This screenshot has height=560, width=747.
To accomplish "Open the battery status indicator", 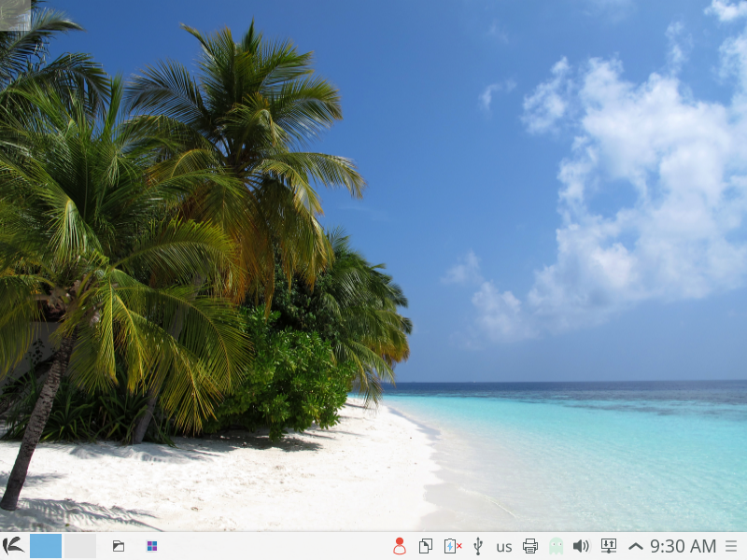I will (x=452, y=546).
